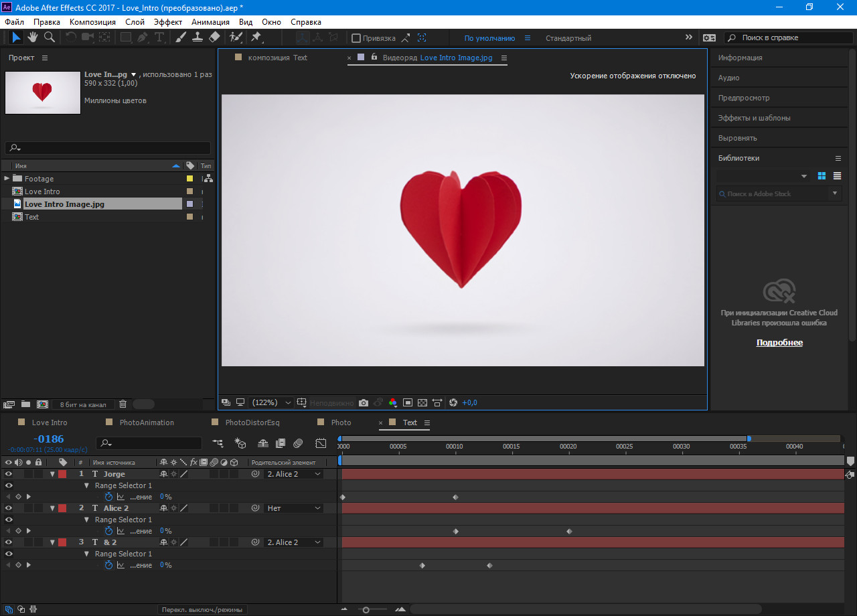
Task: Select the Rectangle shape tool
Action: point(126,37)
